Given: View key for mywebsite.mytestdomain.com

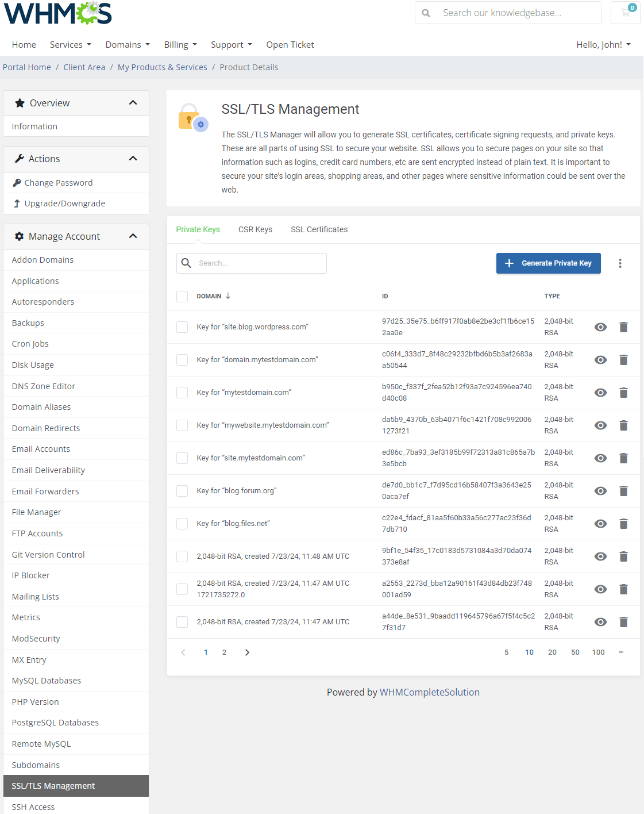Looking at the screenshot, I should click(600, 425).
